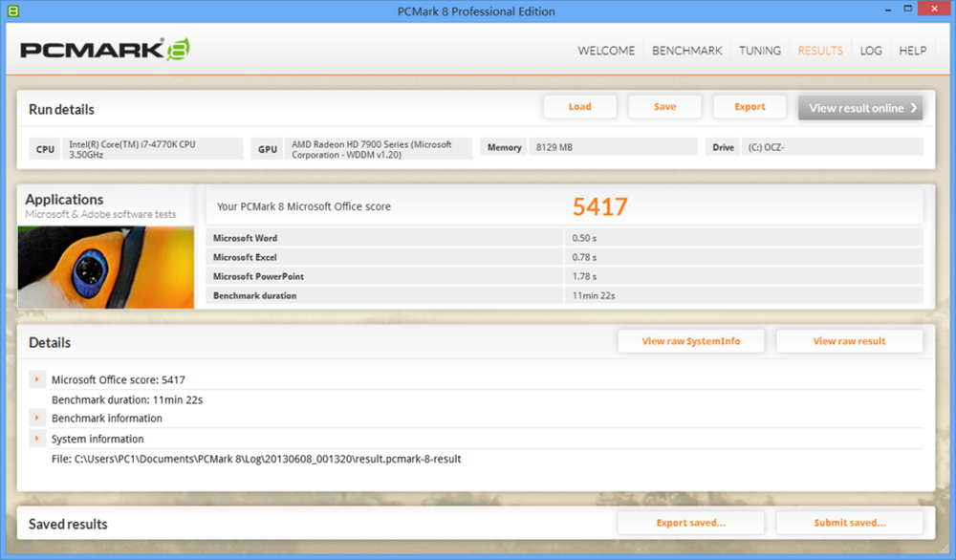Click Microsoft & Adobe software tests subtitle
The height and width of the screenshot is (560, 956).
[100, 214]
